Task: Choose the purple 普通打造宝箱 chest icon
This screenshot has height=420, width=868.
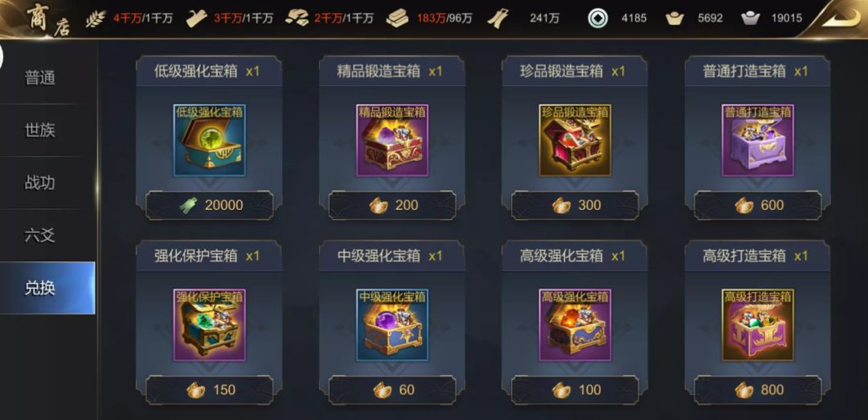Action: coord(757,140)
